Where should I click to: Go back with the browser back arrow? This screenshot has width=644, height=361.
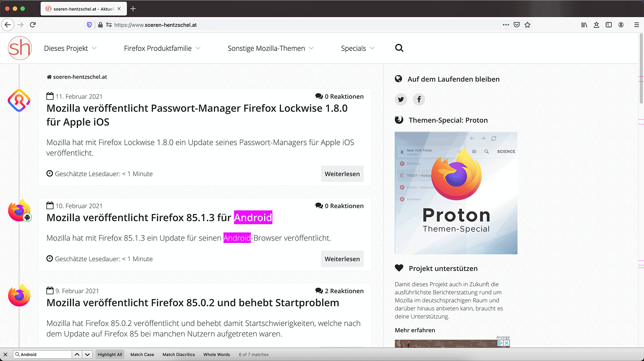click(8, 25)
